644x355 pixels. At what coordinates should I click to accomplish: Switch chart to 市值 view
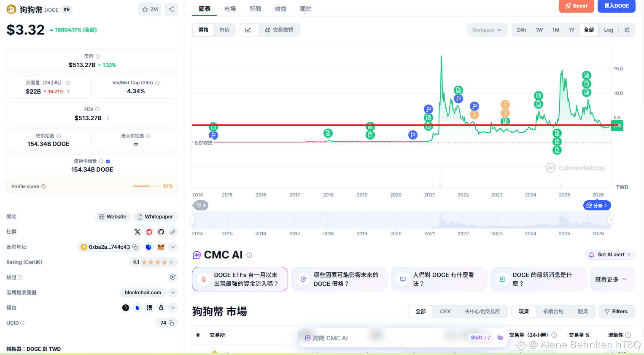tap(224, 30)
